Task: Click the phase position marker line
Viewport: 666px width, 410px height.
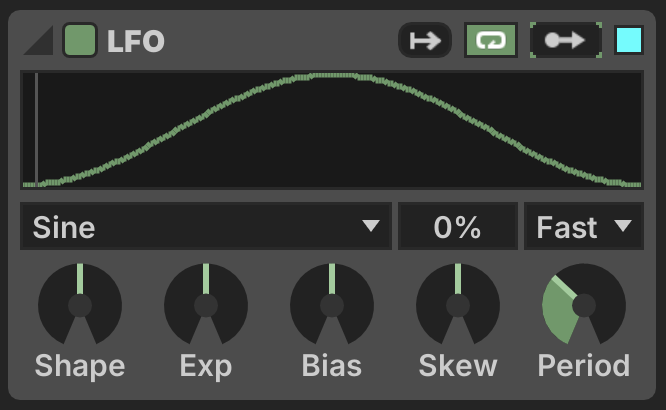Action: [36, 130]
